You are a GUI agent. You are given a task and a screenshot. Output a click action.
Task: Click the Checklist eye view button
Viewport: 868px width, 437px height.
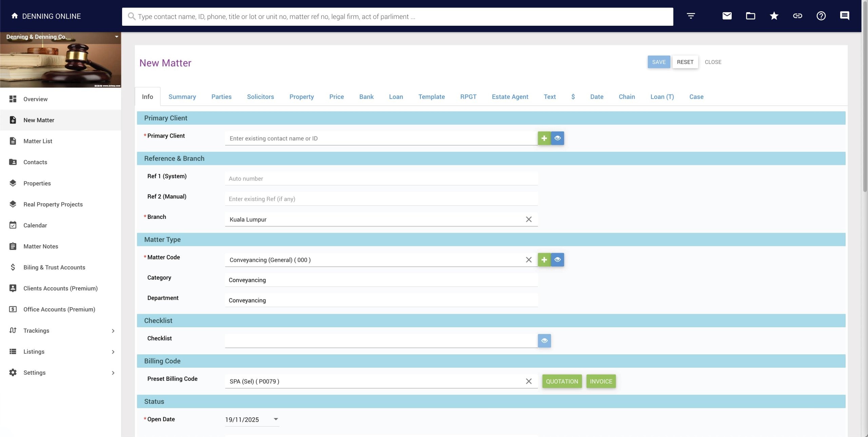(544, 341)
